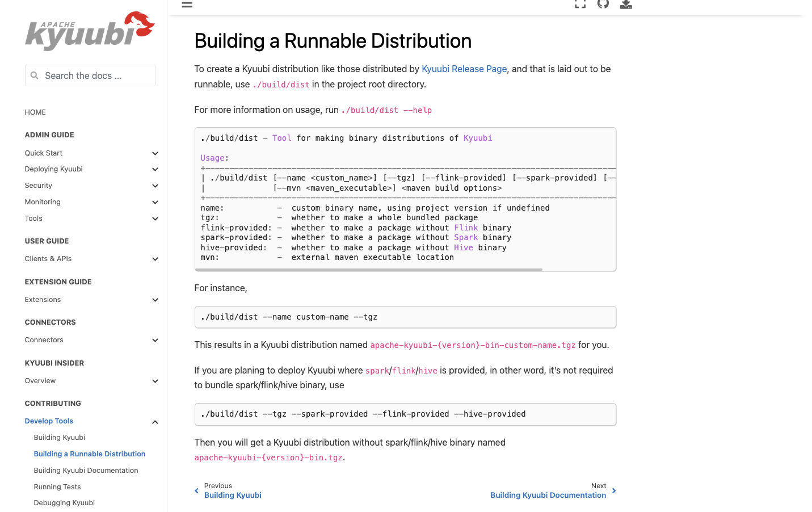The height and width of the screenshot is (512, 812).
Task: Open the hamburger sidebar menu
Action: coord(187,5)
